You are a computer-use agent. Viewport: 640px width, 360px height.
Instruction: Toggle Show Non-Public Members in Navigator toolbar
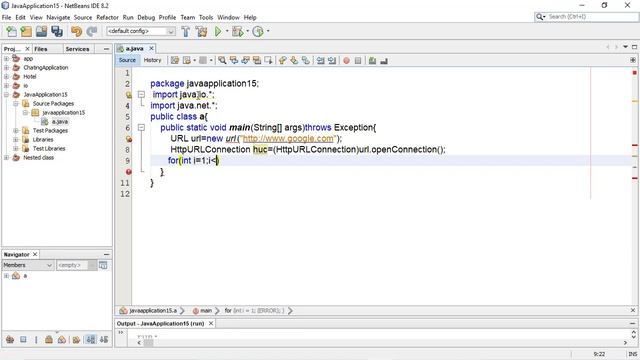(x=49, y=340)
